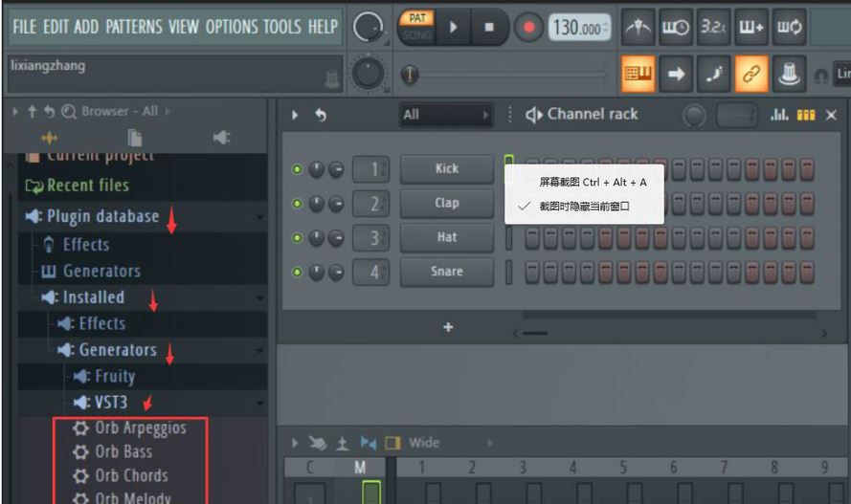The image size is (851, 504).
Task: Open the PATTERNS menu
Action: click(133, 27)
